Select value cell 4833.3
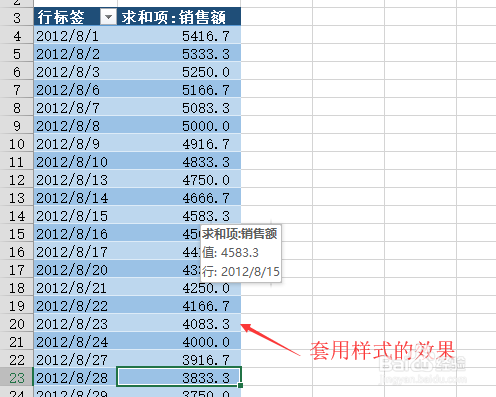This screenshot has width=496, height=397. (x=179, y=162)
